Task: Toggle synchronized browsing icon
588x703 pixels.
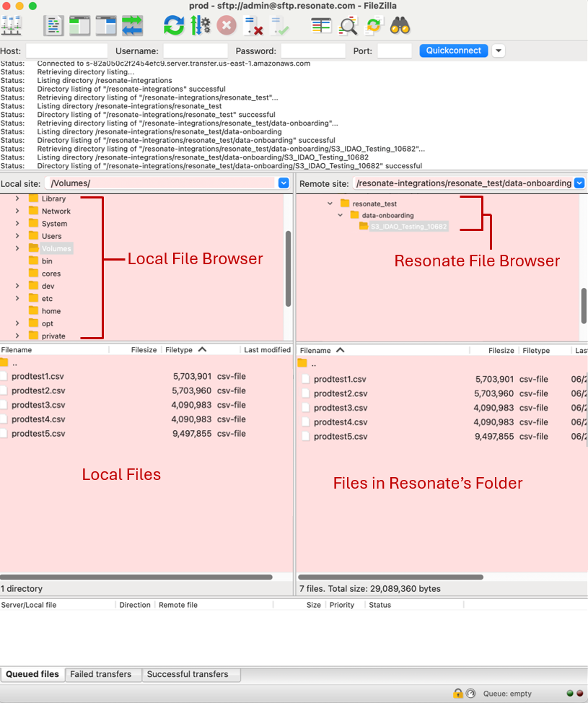Action: [x=374, y=25]
